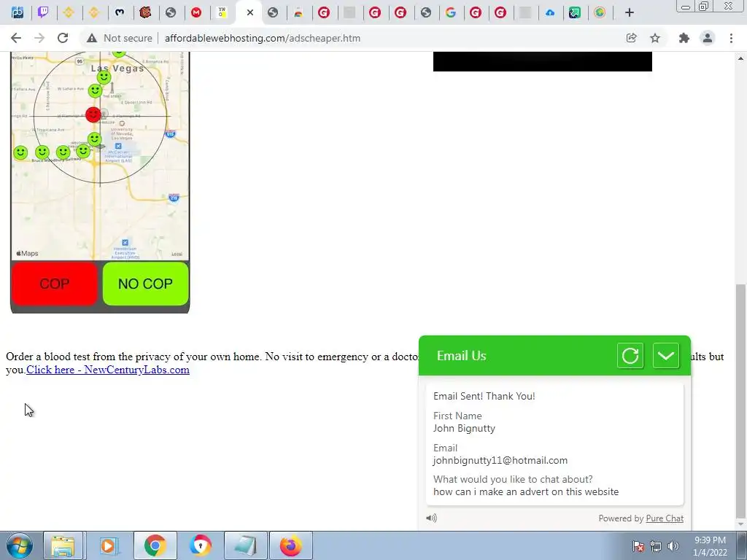Switch to the dark 'm' favicon tab
The height and width of the screenshot is (560, 747).
click(120, 13)
